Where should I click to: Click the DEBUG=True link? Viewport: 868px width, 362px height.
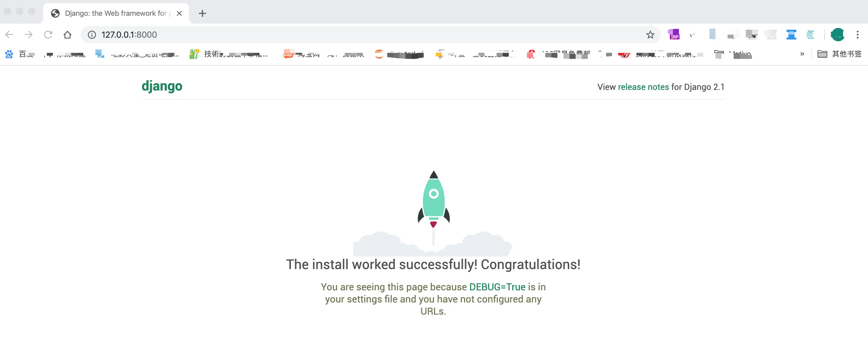497,287
